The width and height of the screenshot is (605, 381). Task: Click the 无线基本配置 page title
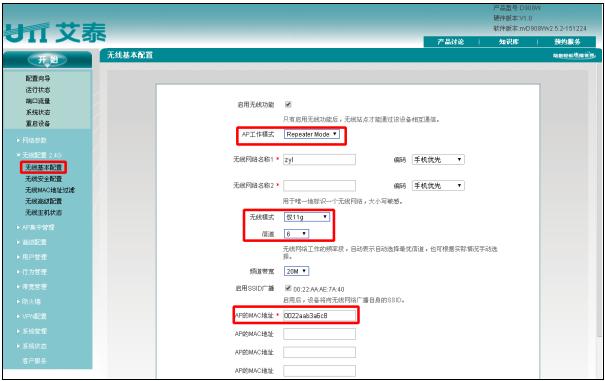pos(130,55)
